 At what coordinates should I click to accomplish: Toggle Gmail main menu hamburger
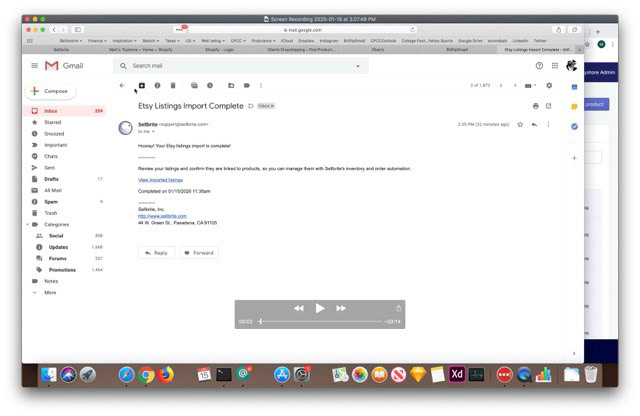click(35, 66)
